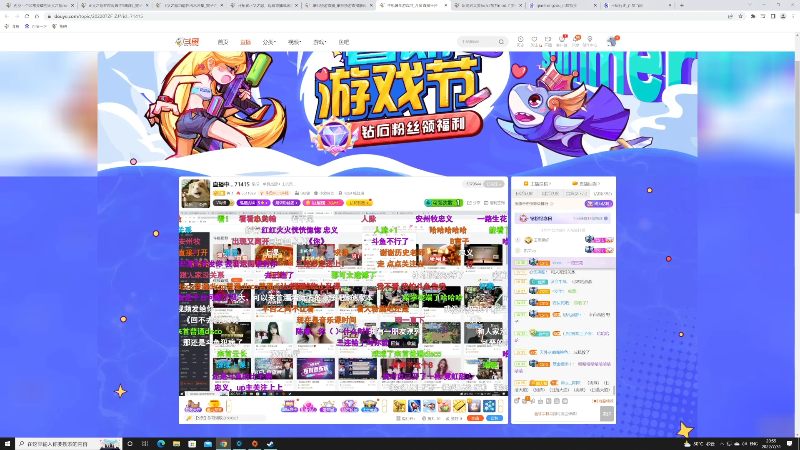Click the share icon above the video
This screenshot has width=800, height=450.
(x=473, y=203)
